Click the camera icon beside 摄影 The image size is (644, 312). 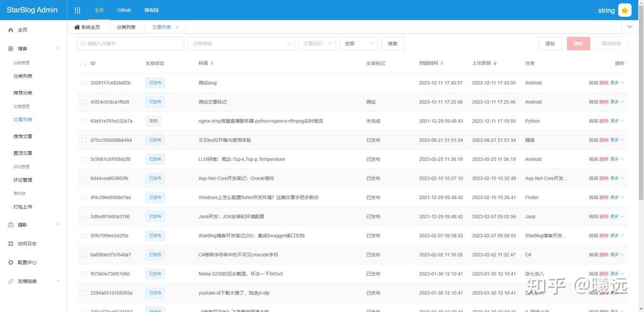[11, 225]
